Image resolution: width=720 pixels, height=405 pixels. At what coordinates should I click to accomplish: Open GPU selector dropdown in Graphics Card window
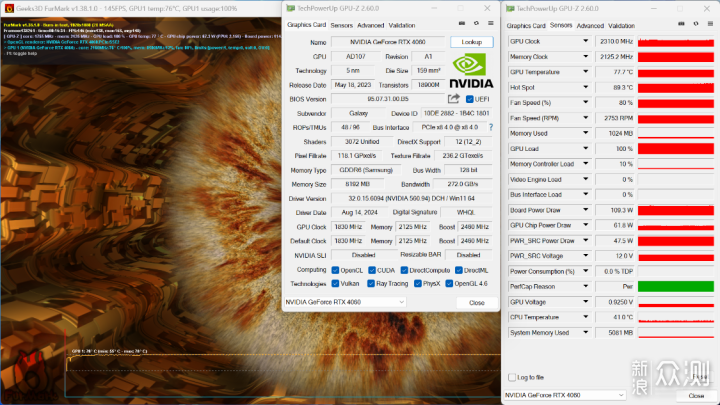click(x=401, y=302)
